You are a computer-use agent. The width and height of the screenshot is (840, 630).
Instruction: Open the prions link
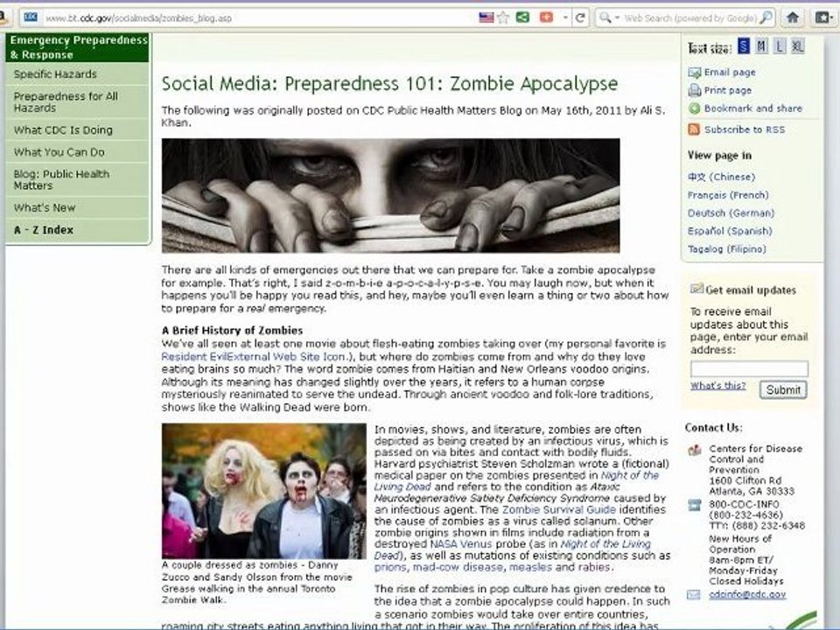click(x=390, y=567)
